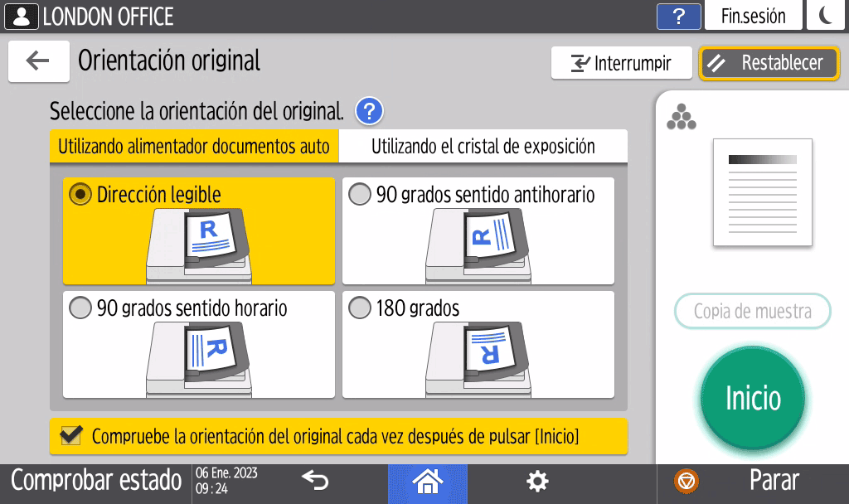The image size is (849, 504).
Task: Tap the stop icon beside Parar
Action: click(686, 481)
